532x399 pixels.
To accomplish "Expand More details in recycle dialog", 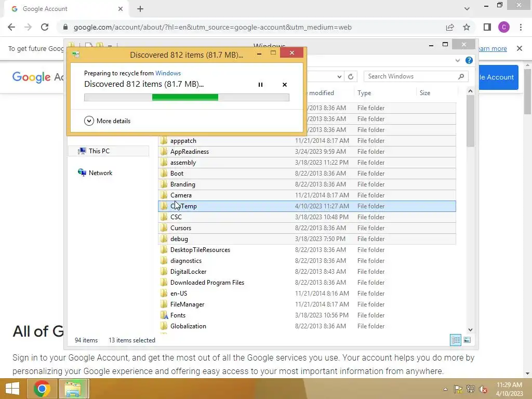I will [107, 121].
